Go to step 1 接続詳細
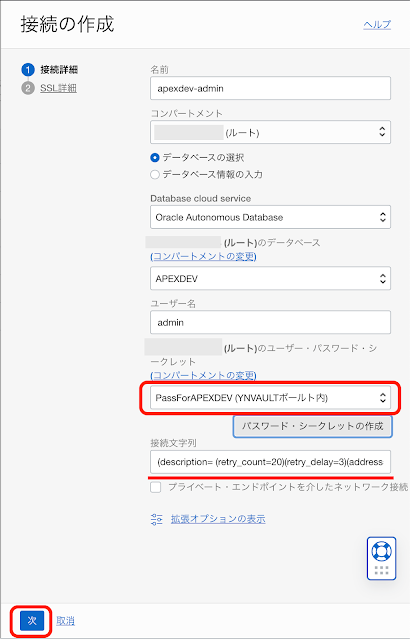 (49, 70)
